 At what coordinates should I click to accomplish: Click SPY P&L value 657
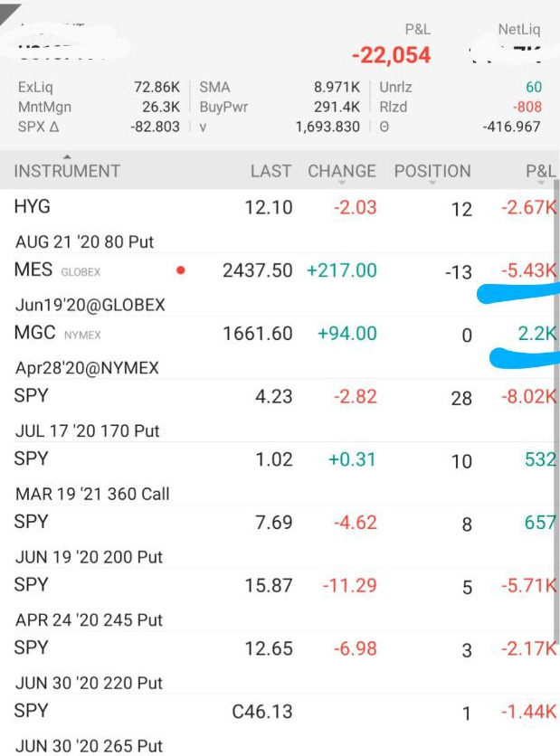coord(540,523)
